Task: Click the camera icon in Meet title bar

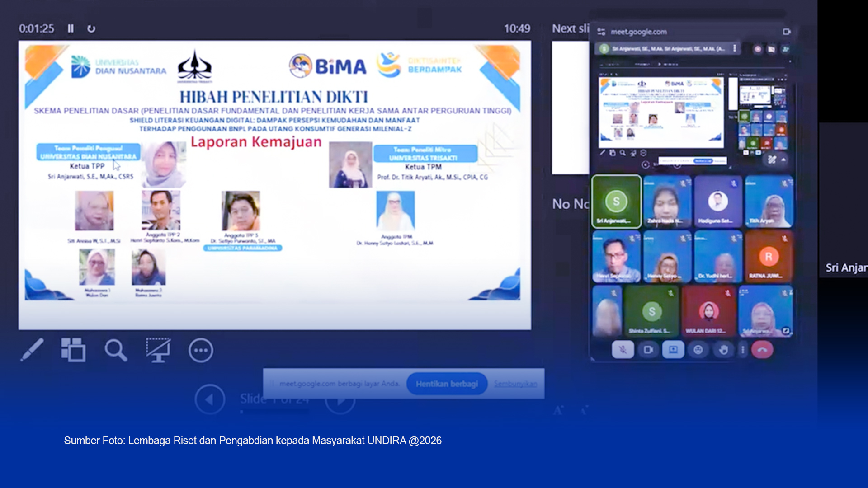Action: point(787,32)
